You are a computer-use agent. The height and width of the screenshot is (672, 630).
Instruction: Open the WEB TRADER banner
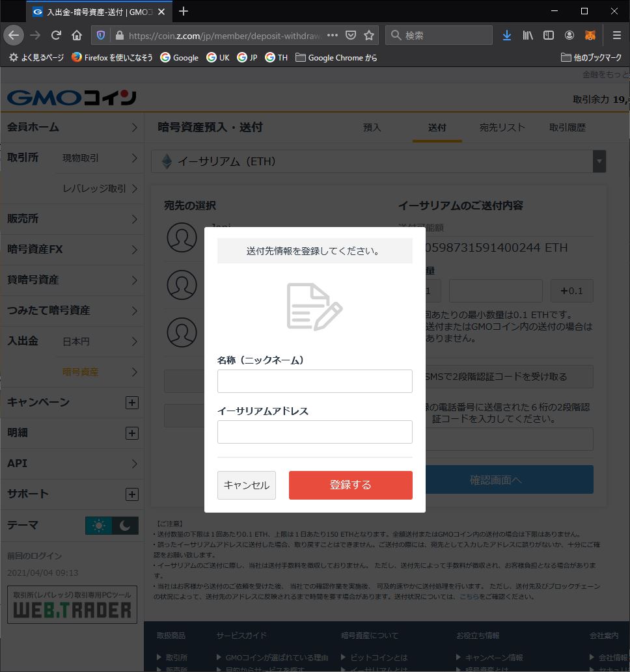(72, 605)
